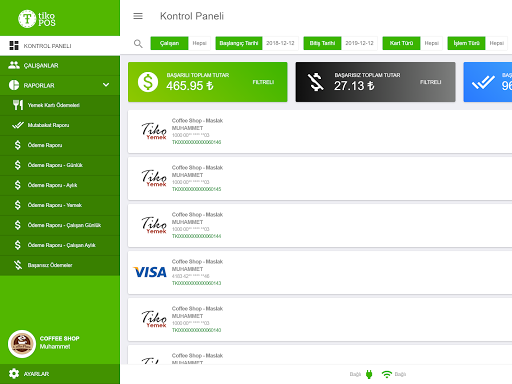Select the start date 2018-12-12 field
Image resolution: width=512 pixels, height=384 pixels.
(x=280, y=43)
